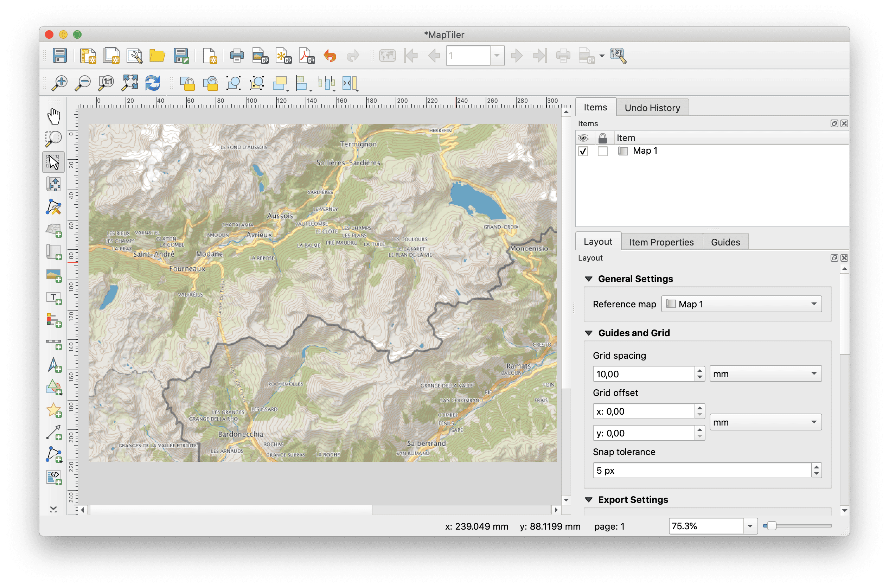Switch to the Undo History tab

point(652,108)
